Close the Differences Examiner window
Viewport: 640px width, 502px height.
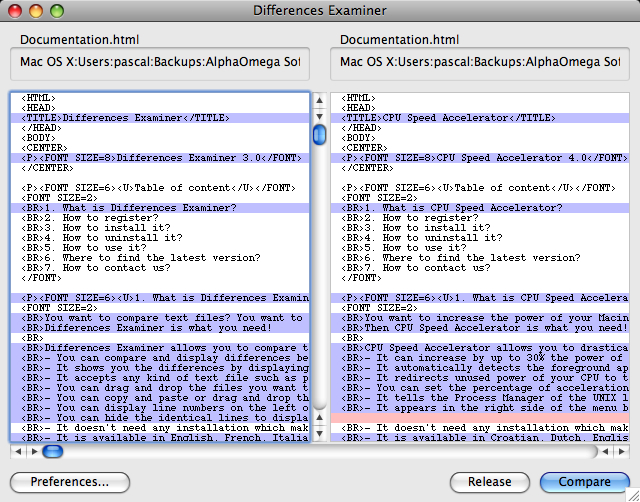tap(15, 11)
